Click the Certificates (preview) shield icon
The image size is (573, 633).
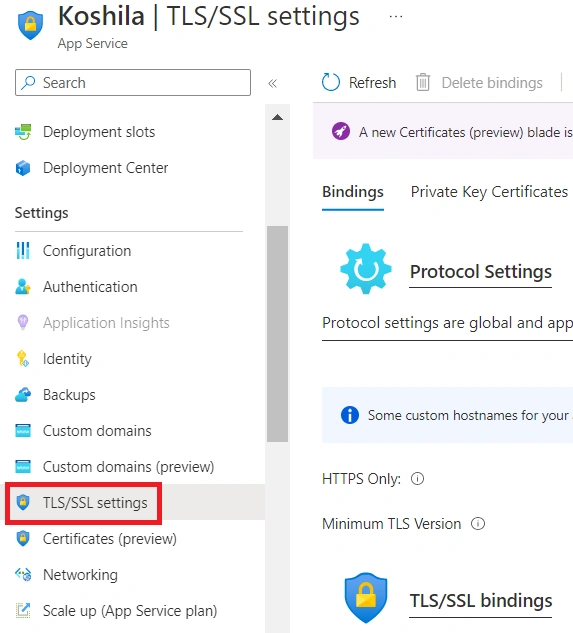pyautogui.click(x=23, y=539)
